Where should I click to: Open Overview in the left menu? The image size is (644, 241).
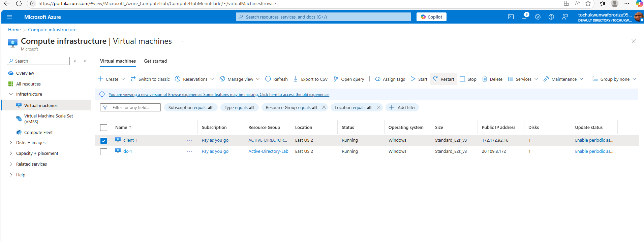[x=25, y=73]
